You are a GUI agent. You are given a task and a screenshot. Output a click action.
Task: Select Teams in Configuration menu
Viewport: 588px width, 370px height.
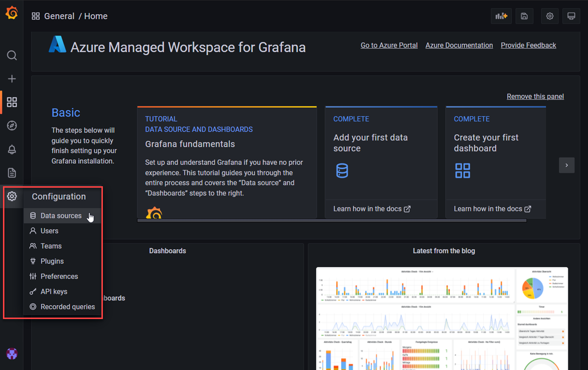pyautogui.click(x=62, y=246)
